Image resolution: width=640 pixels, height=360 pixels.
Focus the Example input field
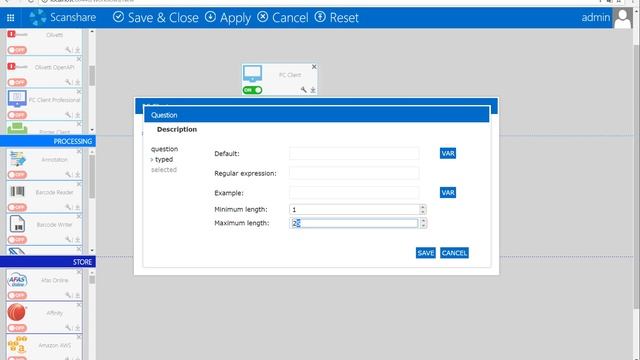point(354,193)
